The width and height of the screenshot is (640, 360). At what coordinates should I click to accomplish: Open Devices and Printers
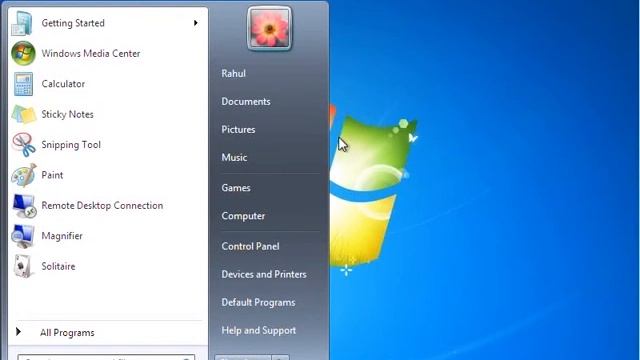[264, 274]
